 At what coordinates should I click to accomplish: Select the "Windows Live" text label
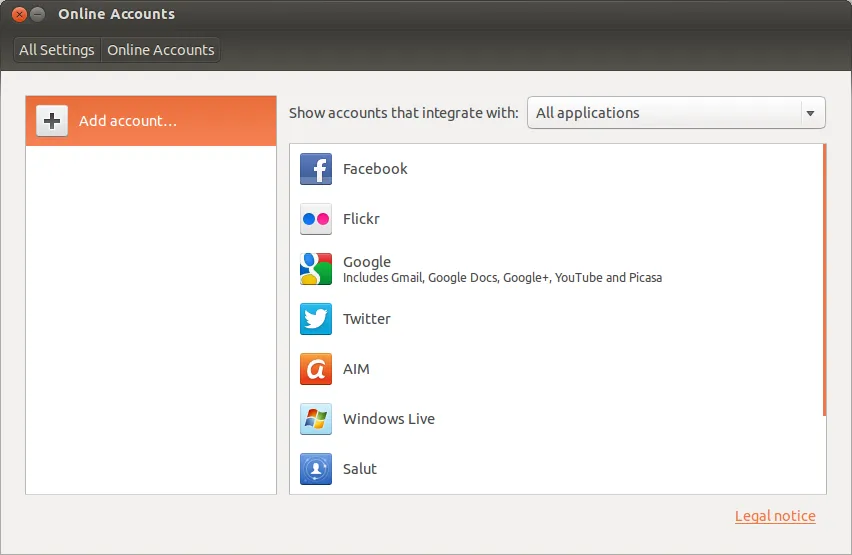(x=389, y=419)
